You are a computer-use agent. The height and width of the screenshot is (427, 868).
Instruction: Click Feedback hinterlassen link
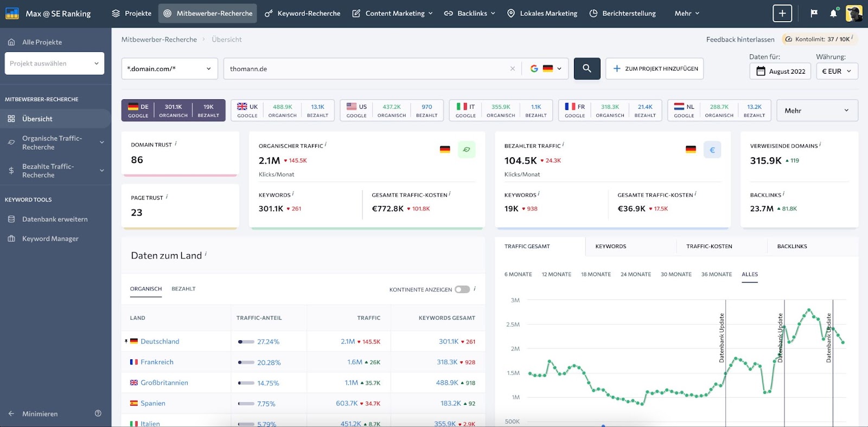(740, 40)
